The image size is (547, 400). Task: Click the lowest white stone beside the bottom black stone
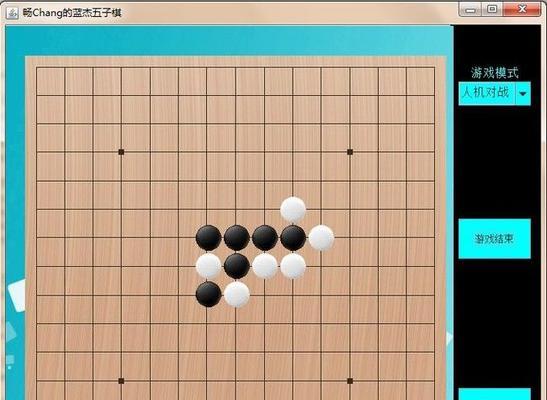[237, 295]
